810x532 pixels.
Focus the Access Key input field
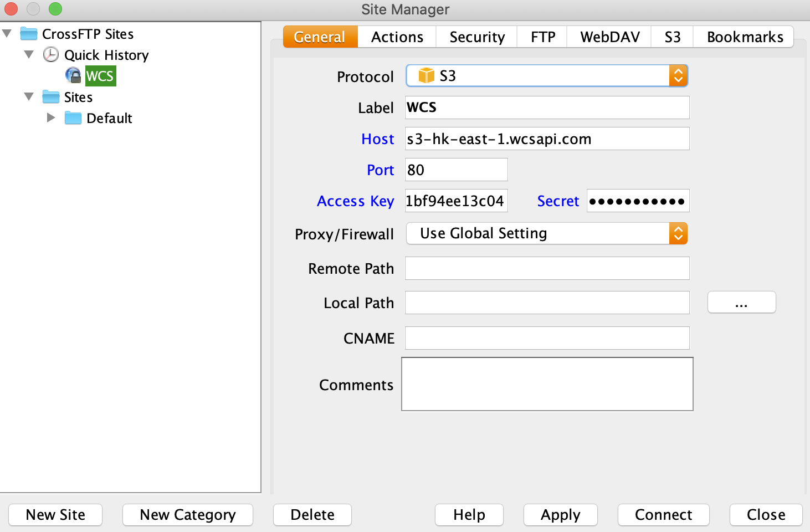coord(457,201)
